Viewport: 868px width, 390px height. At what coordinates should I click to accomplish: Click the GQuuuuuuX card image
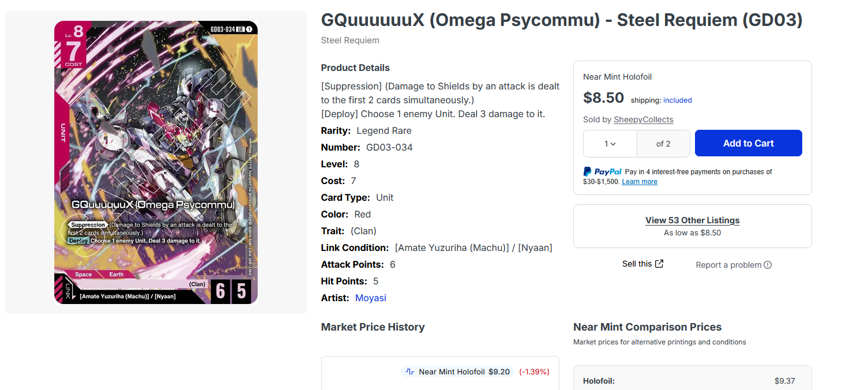(156, 162)
